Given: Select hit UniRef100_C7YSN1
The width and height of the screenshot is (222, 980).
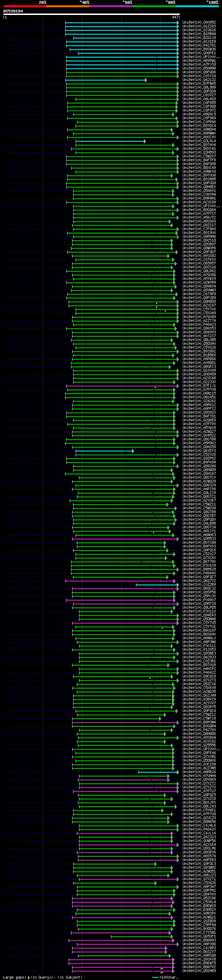Looking at the screenshot, I should [x=199, y=933].
